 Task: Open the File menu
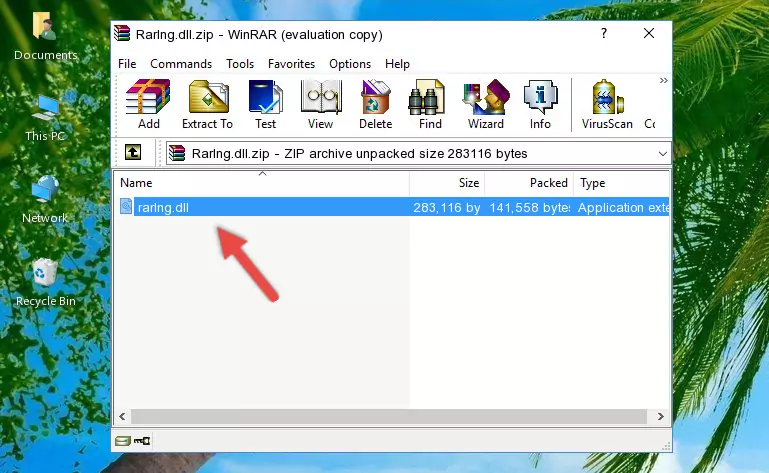point(127,64)
